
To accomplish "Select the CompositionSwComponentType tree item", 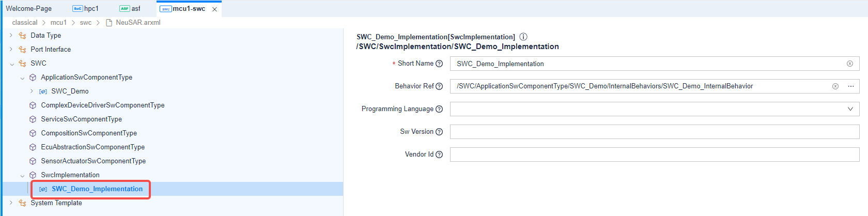I will coord(89,133).
